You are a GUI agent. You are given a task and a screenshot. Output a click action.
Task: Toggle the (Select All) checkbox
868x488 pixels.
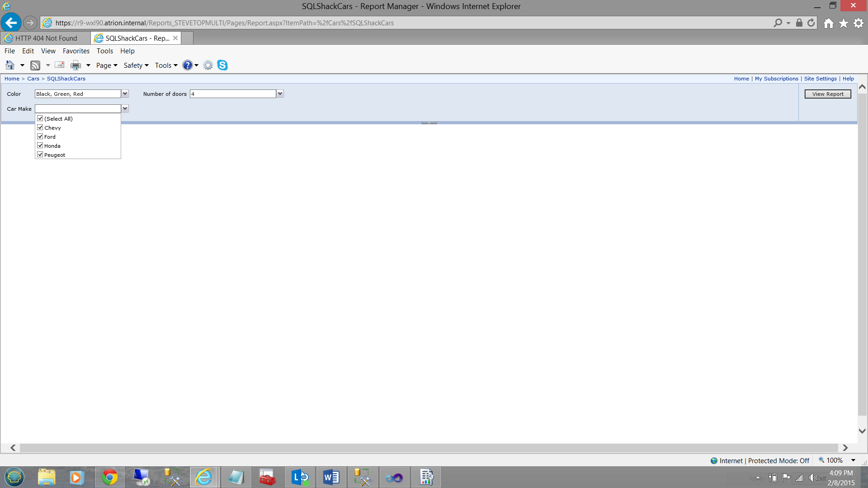[40, 118]
